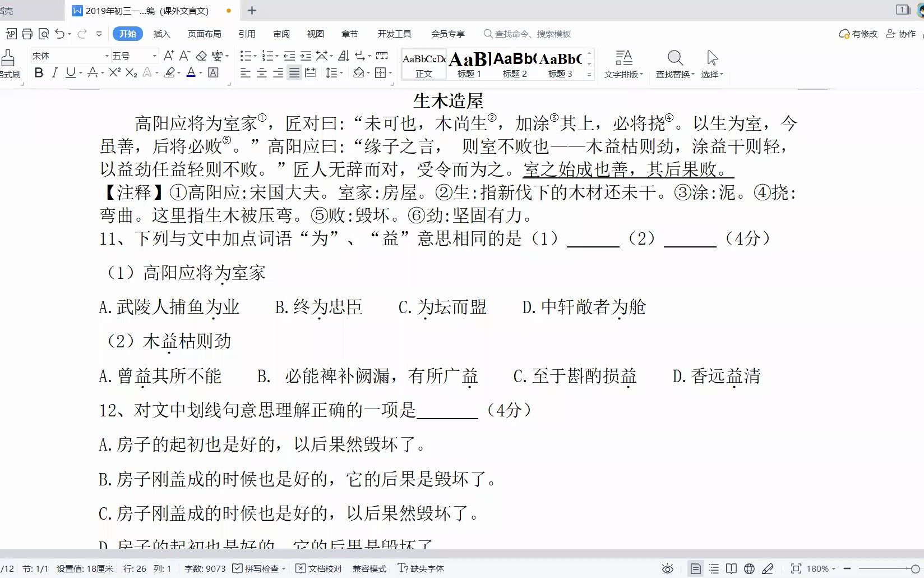Align paragraph text to the right
This screenshot has width=924, height=578.
[278, 73]
